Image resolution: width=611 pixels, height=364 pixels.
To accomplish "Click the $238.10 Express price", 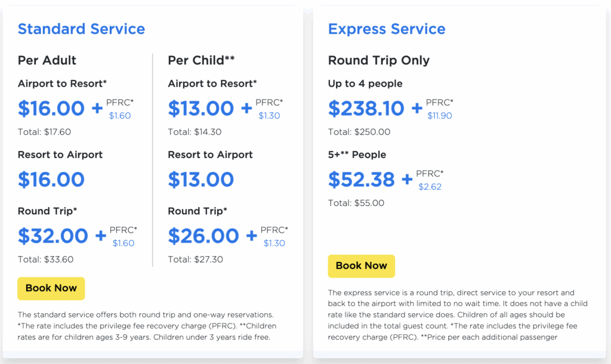I will (x=366, y=109).
